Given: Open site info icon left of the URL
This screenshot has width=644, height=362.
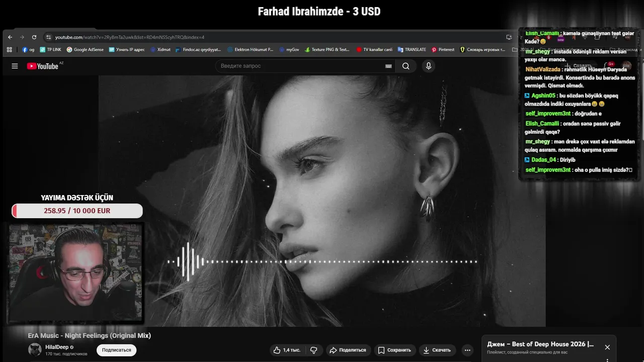Looking at the screenshot, I should [x=48, y=37].
